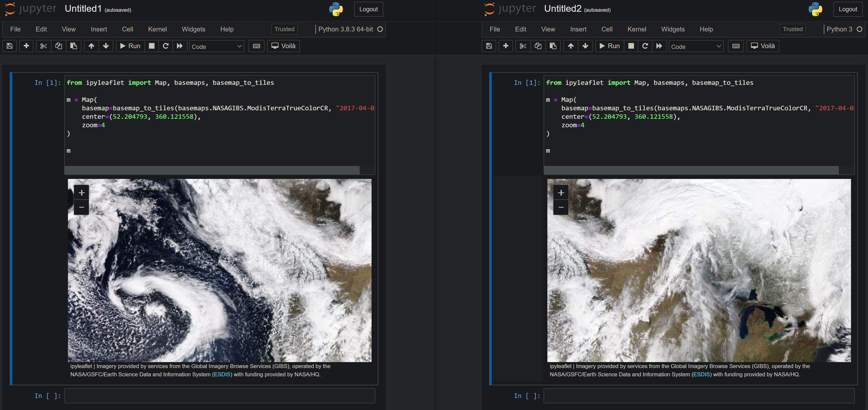Open the cell type Code dropdown in Untitled1
Viewport: 868px width, 410px height.
click(216, 46)
